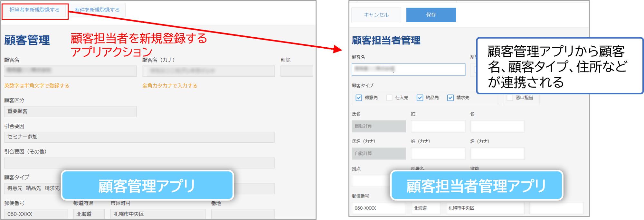Click the 氏名（カナ） 自動計算 field
Screen dimensions: 644x220
click(x=379, y=154)
